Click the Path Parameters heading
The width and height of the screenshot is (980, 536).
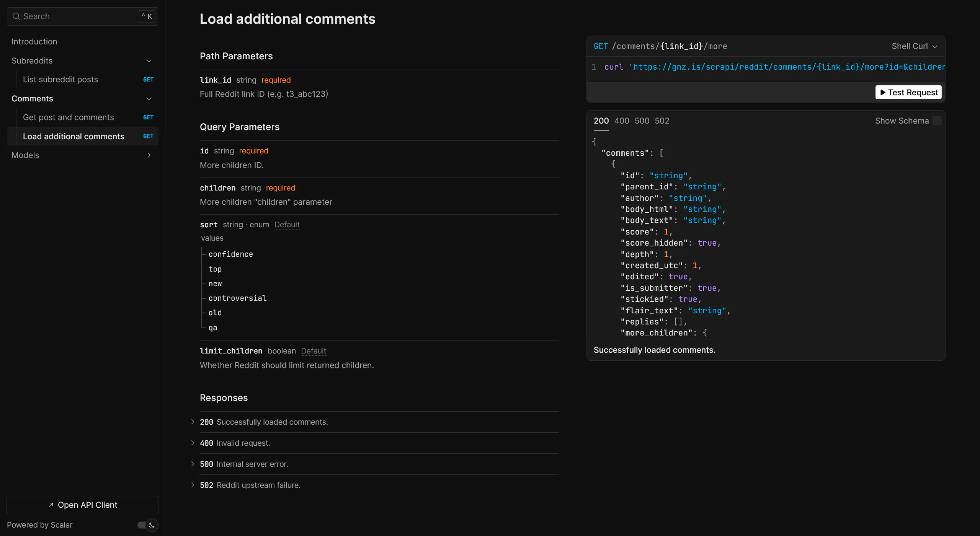tap(236, 56)
